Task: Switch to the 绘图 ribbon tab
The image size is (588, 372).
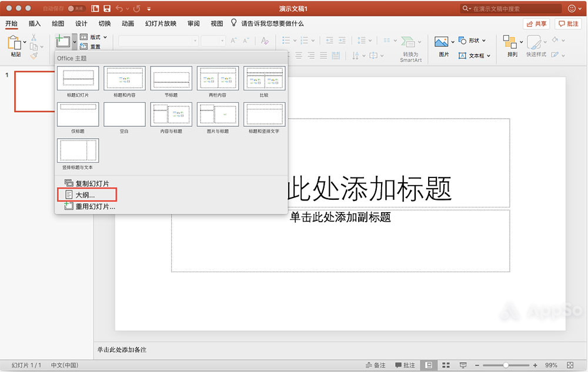Action: coord(58,24)
